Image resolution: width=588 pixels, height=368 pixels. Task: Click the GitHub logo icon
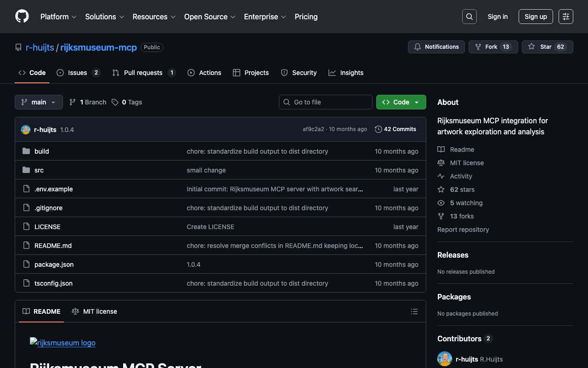coord(22,17)
